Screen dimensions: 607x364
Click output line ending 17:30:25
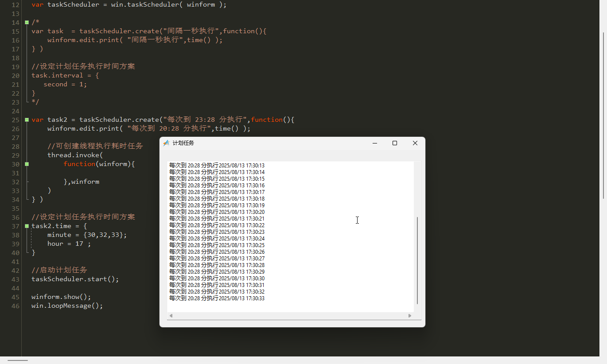pos(217,245)
